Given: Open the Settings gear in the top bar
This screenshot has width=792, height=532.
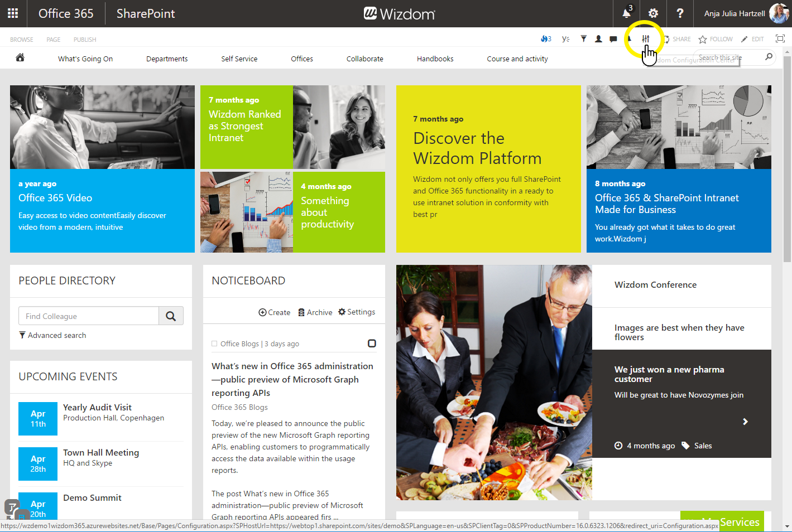Looking at the screenshot, I should pos(653,13).
